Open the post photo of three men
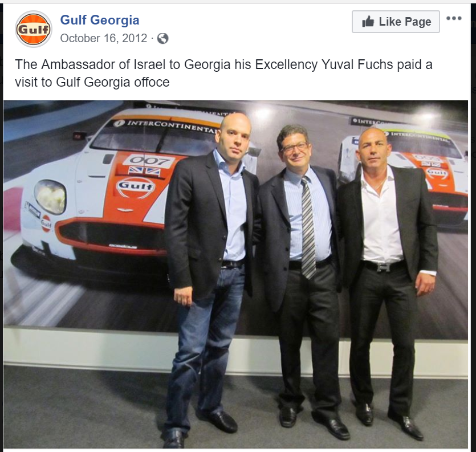Viewport: 476px width, 452px height. 235,274
